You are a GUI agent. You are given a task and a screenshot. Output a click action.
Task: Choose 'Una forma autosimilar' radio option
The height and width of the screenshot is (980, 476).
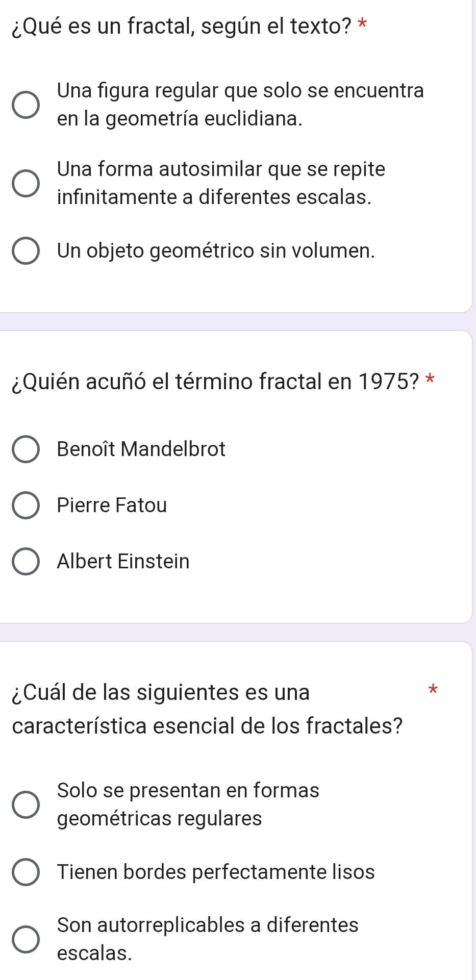pos(26,183)
